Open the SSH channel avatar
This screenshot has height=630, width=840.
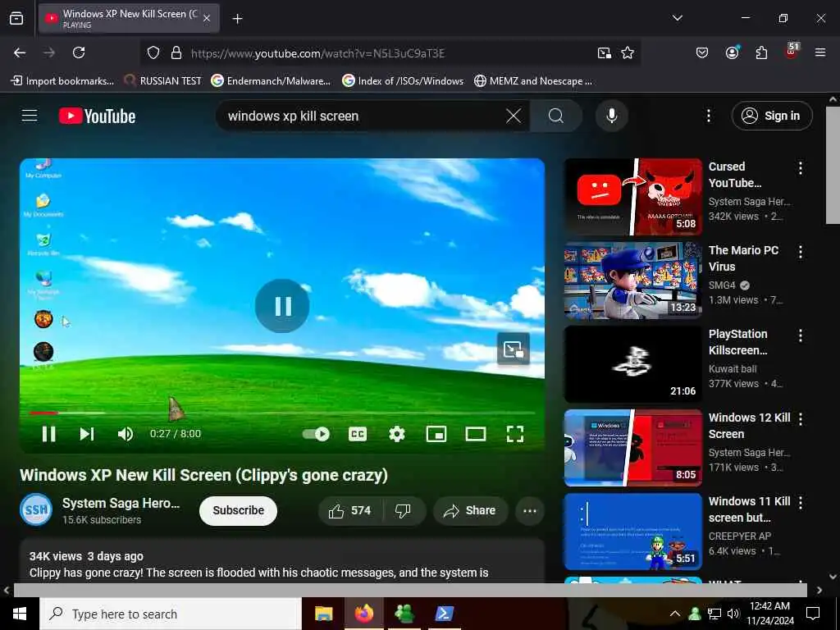(x=36, y=510)
